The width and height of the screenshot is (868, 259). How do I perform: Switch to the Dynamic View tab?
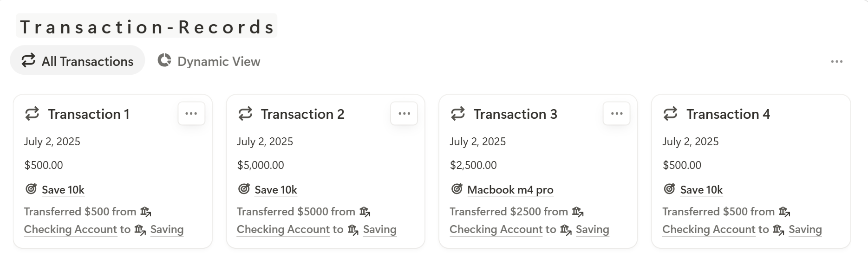[x=209, y=61]
